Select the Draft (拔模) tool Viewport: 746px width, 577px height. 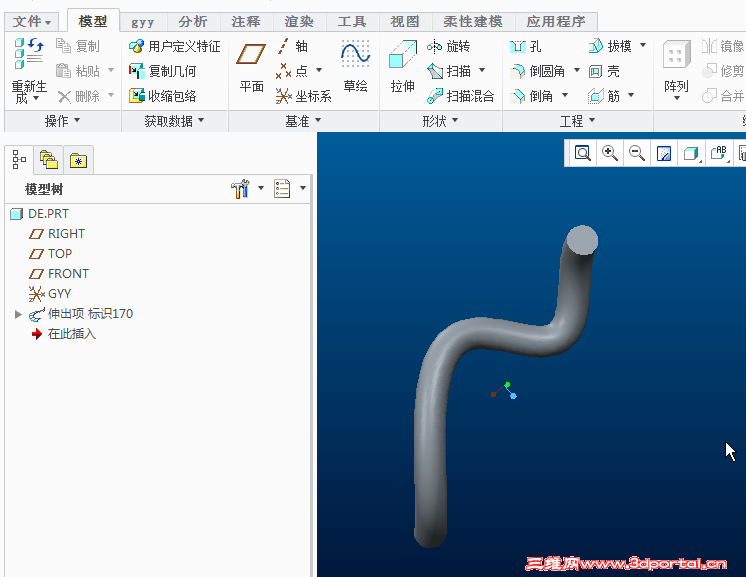point(610,46)
